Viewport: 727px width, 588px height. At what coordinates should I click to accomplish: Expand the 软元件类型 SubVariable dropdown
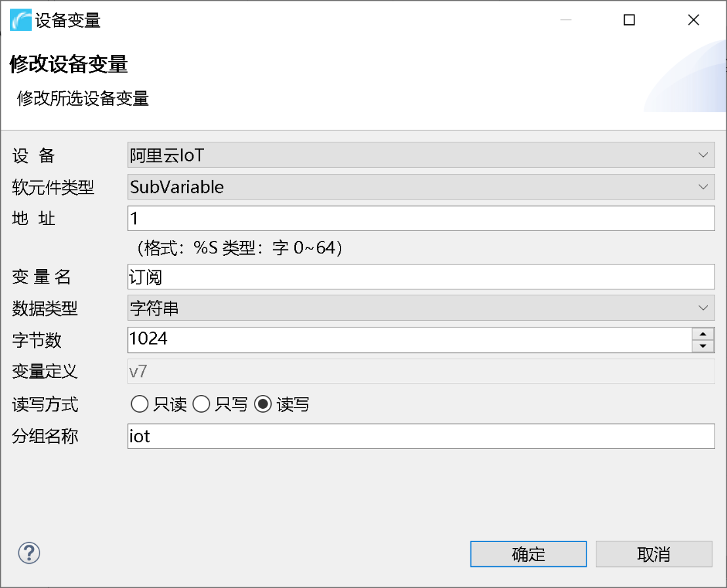point(705,186)
